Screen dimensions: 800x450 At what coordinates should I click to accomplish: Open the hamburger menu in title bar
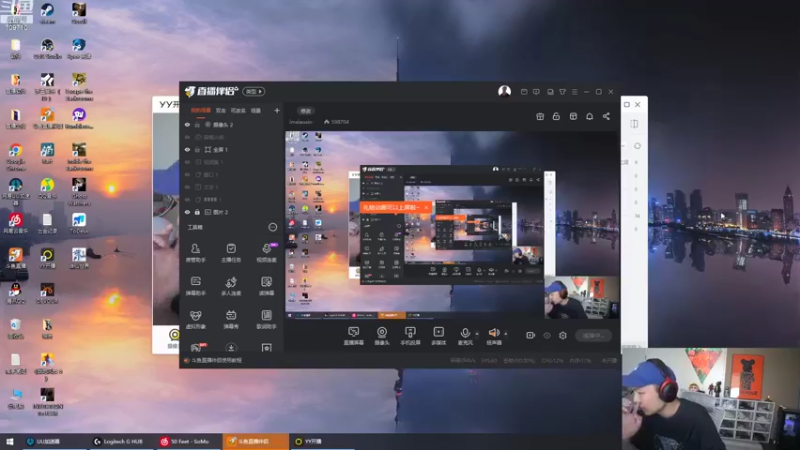click(574, 92)
